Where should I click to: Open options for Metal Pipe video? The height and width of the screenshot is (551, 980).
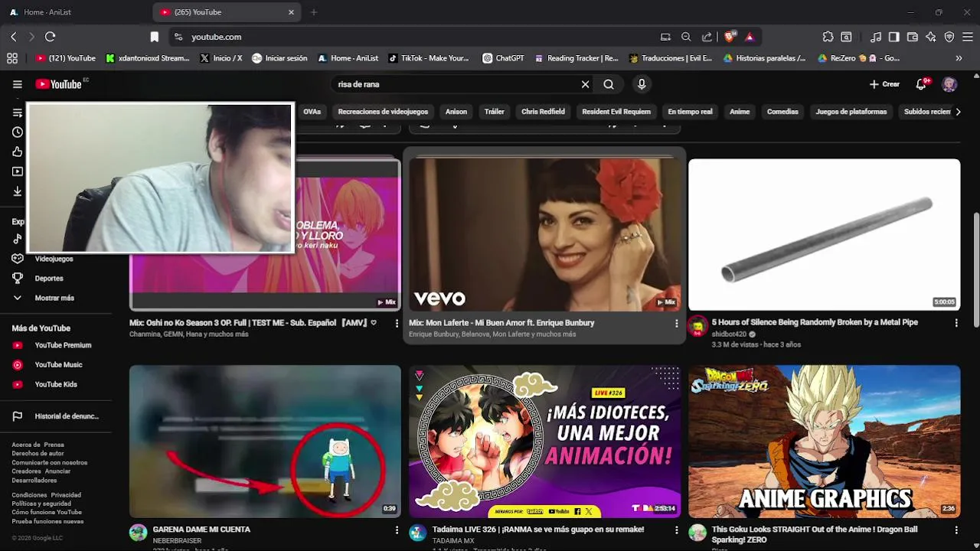click(955, 324)
